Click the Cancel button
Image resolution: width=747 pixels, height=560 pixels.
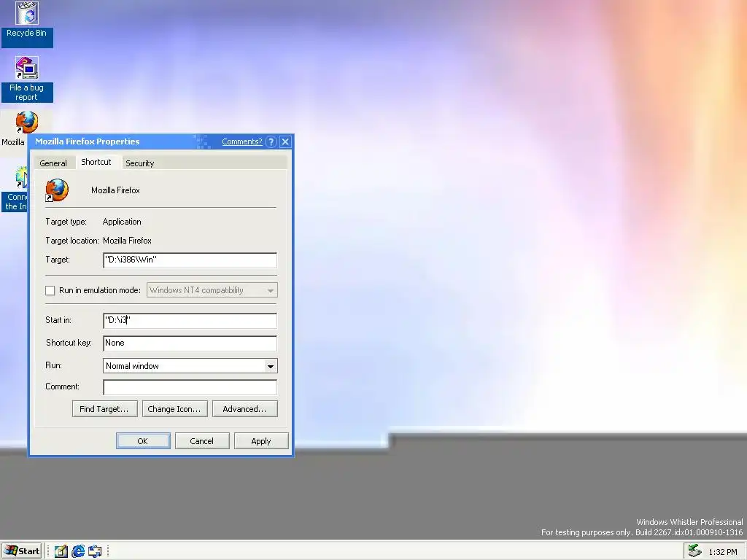coord(202,441)
